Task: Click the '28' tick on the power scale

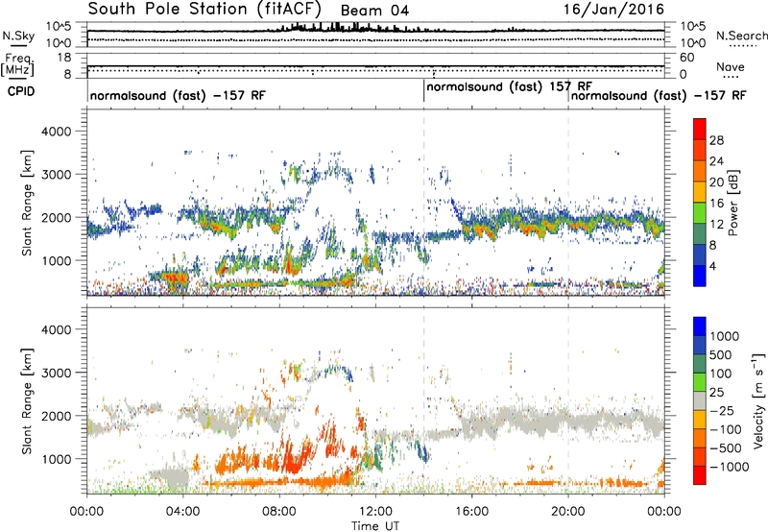Action: click(x=716, y=140)
